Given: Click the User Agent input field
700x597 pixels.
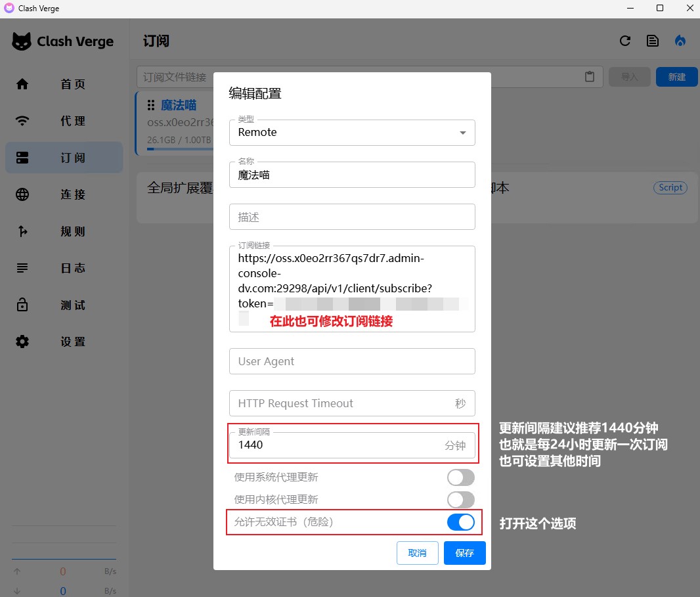Looking at the screenshot, I should point(352,361).
